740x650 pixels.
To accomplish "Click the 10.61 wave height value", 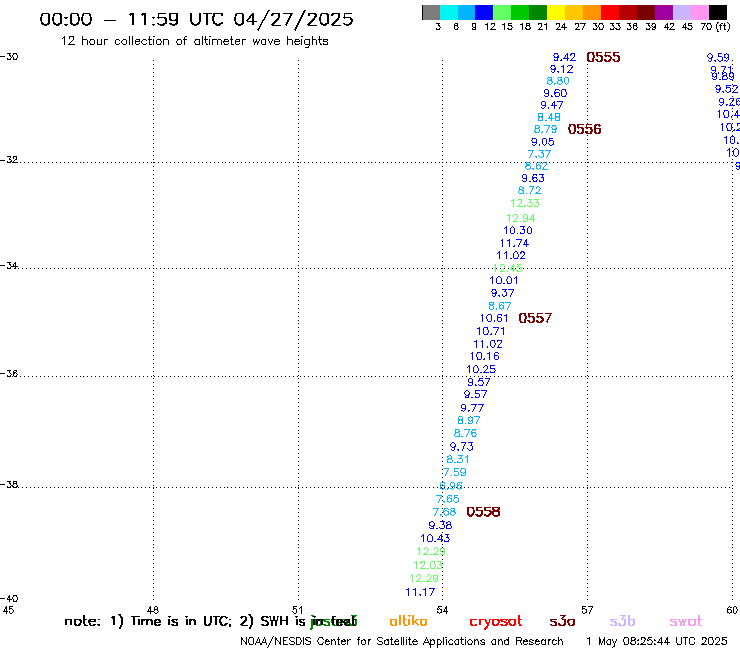I will coord(494,318).
